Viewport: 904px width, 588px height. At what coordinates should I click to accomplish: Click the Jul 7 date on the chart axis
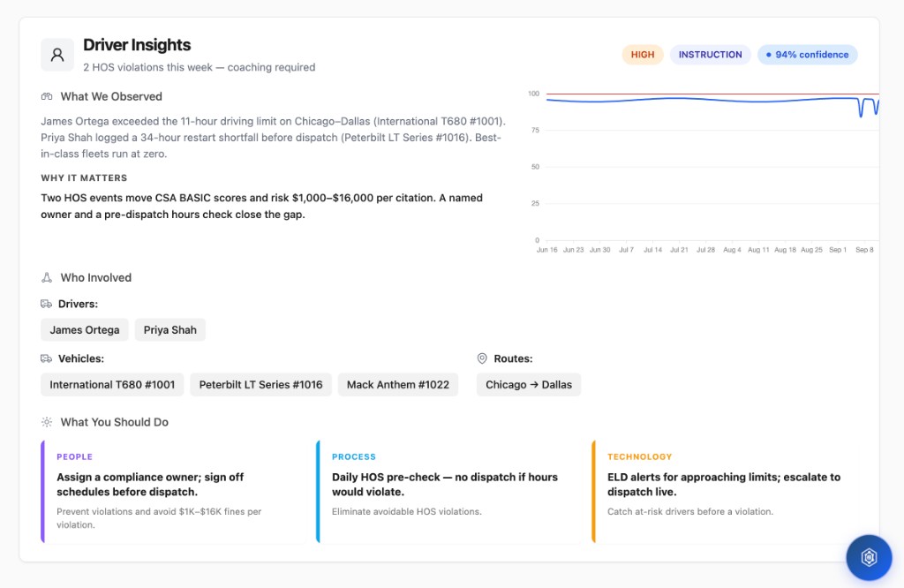pyautogui.click(x=626, y=250)
